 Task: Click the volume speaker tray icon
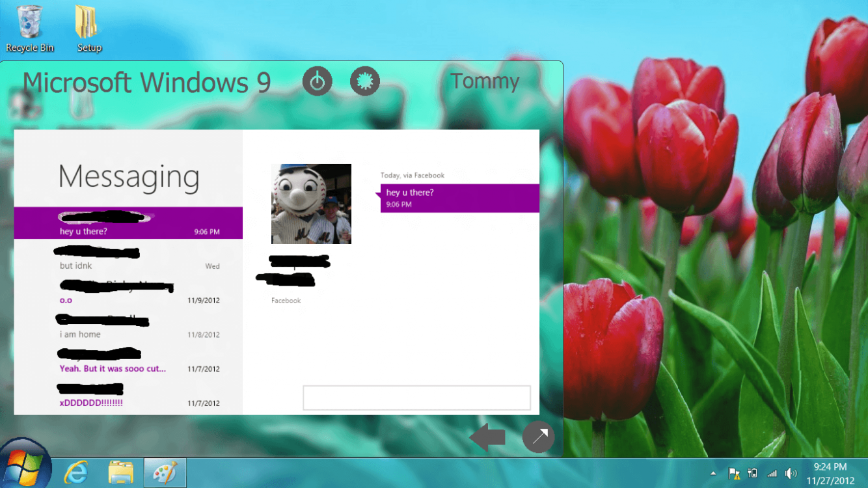click(791, 473)
